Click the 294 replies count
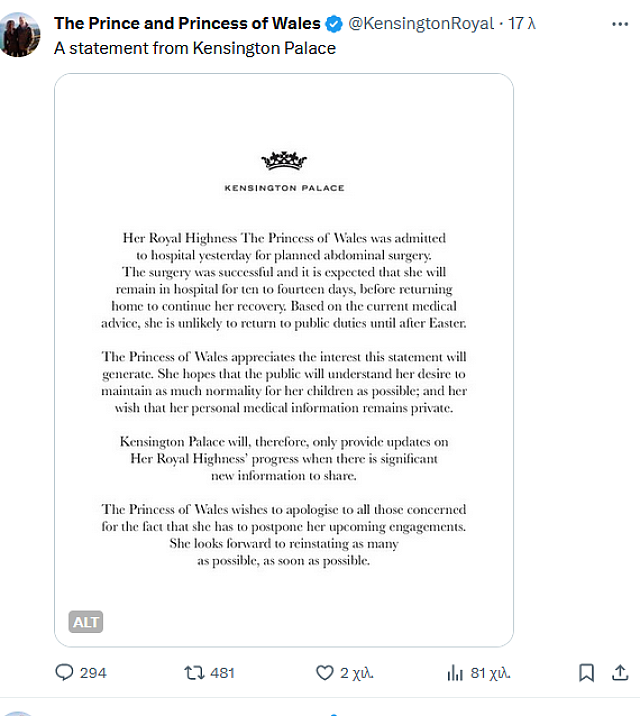This screenshot has width=640, height=716. (x=93, y=673)
